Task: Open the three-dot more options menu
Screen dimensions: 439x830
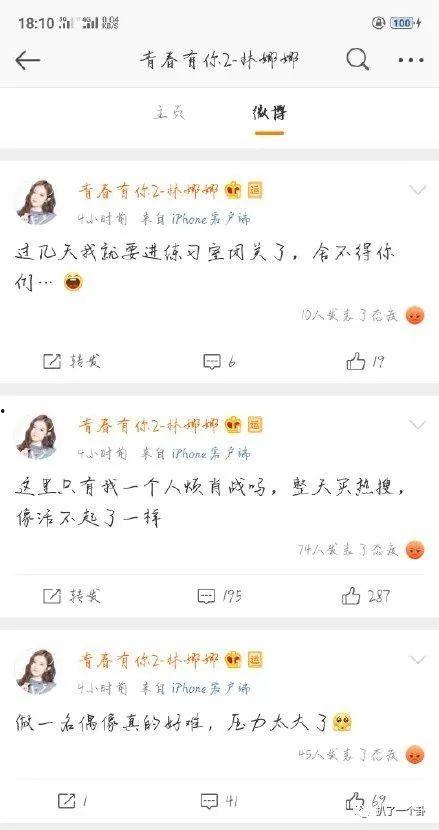Action: pos(411,60)
